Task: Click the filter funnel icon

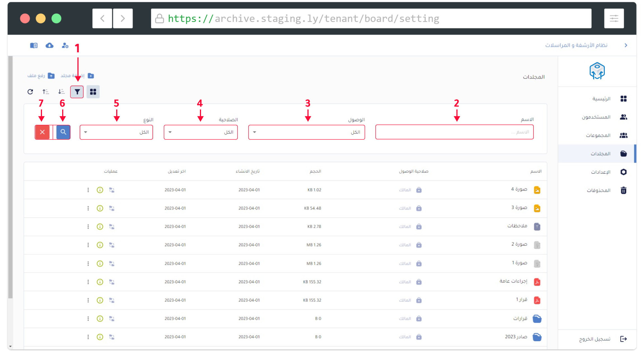Action: [77, 92]
